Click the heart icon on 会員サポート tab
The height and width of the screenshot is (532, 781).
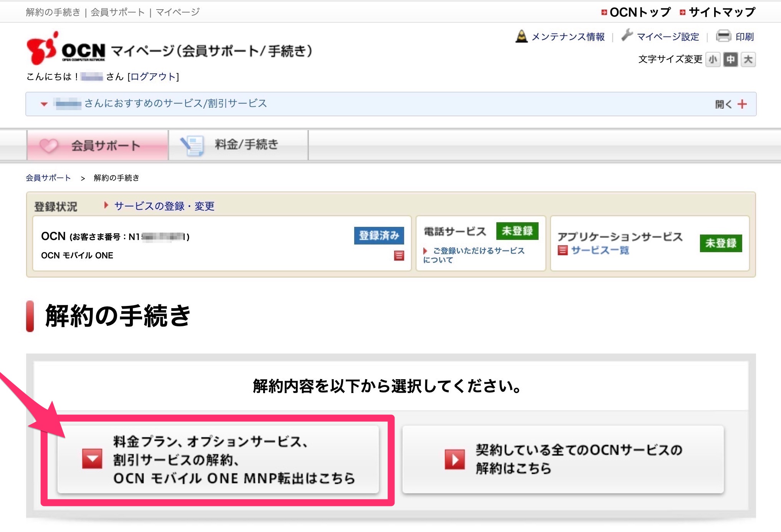point(49,145)
